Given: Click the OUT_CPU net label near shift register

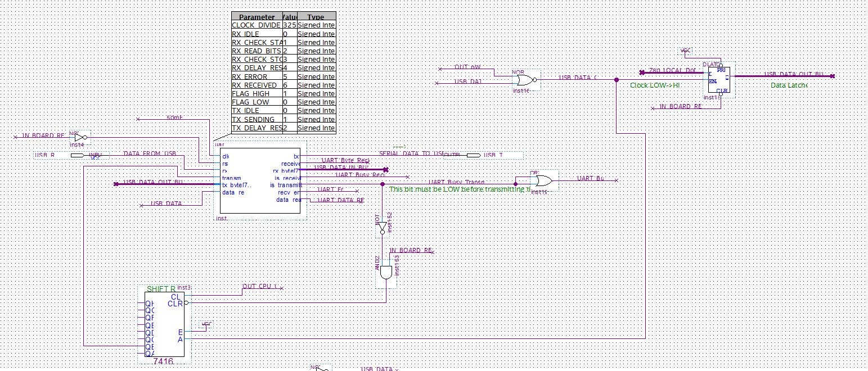Looking at the screenshot, I should point(260,287).
